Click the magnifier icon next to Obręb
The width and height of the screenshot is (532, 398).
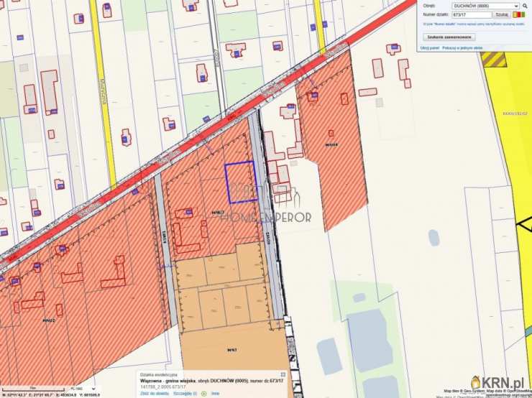coord(526,5)
